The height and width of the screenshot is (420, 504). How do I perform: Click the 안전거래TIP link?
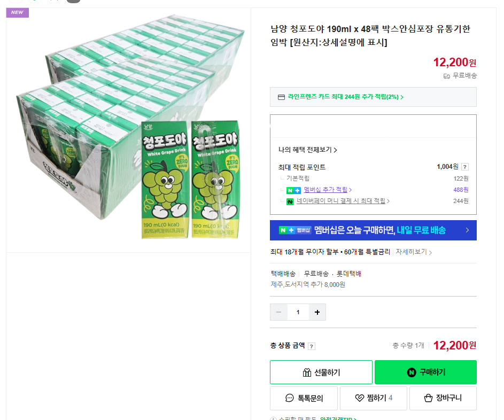[338, 418]
